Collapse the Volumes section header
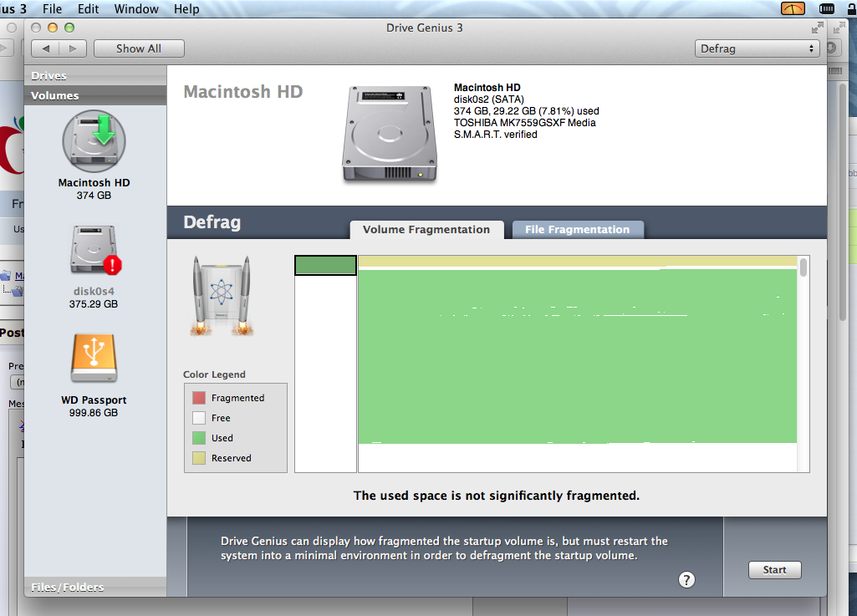Viewport: 857px width, 616px height. 95,95
